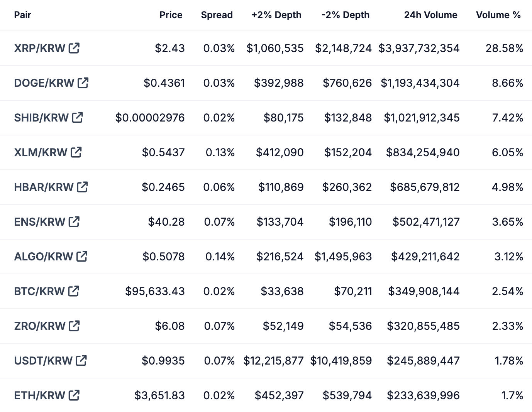Sort the table by Price column
Image resolution: width=532 pixels, height=412 pixels.
coord(171,15)
